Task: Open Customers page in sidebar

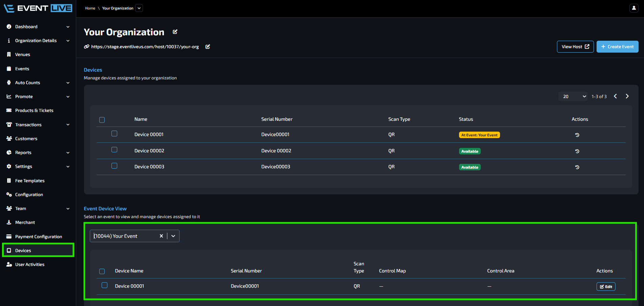Action: tap(26, 139)
